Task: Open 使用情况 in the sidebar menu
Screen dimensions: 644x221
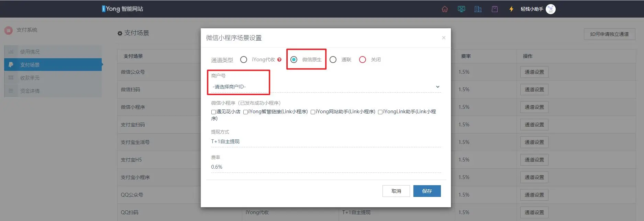Action: tap(30, 52)
